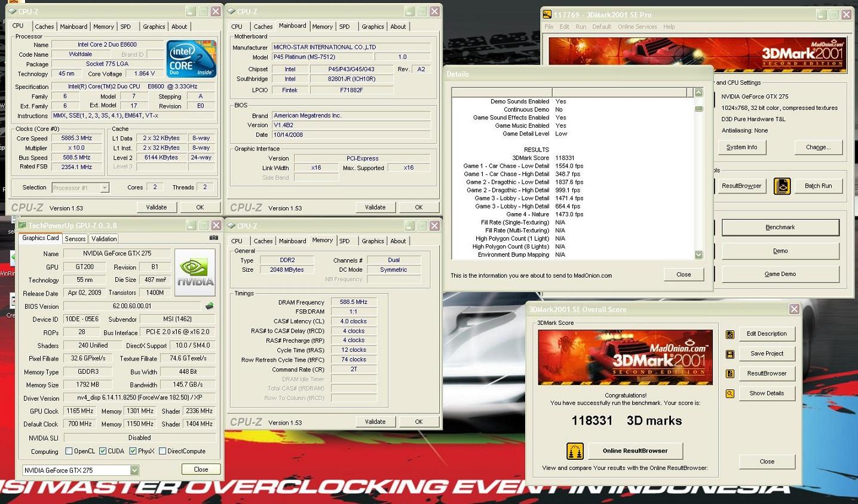Click the 3DMark2001 title bar app icon
Image resolution: width=858 pixels, height=504 pixels.
tap(547, 14)
